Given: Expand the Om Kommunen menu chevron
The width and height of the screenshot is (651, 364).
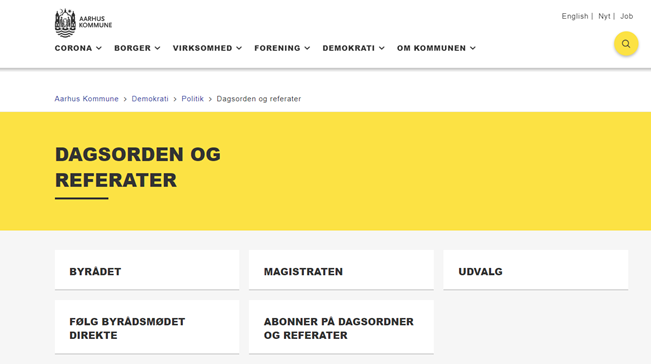Looking at the screenshot, I should (x=472, y=48).
